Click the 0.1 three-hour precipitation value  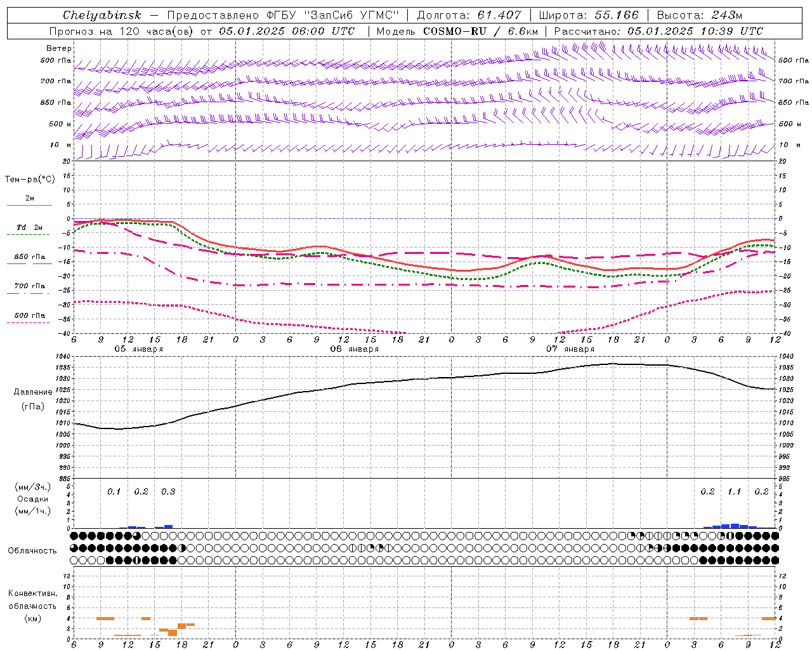114,492
